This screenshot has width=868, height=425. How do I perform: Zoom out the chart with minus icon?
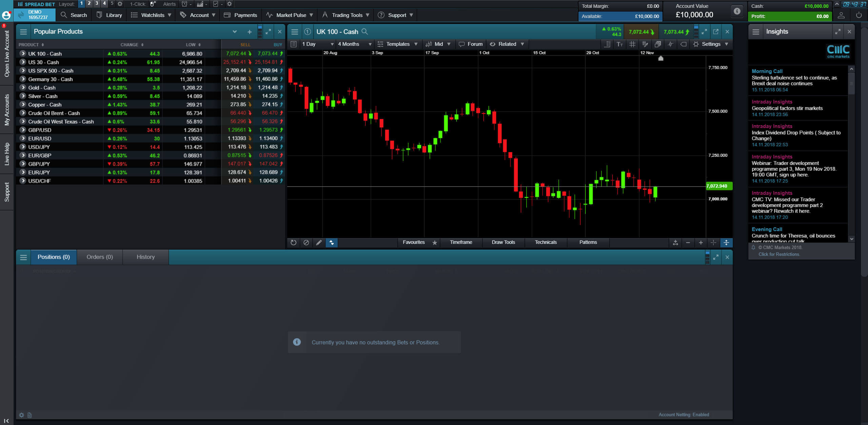tap(688, 243)
